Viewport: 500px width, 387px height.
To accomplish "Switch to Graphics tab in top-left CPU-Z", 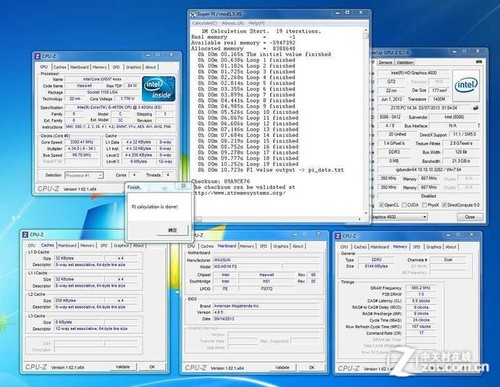I will (x=133, y=67).
